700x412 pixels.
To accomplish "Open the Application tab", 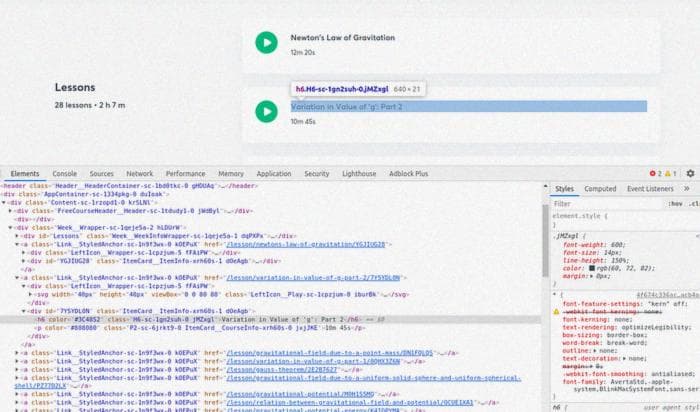I will [274, 174].
